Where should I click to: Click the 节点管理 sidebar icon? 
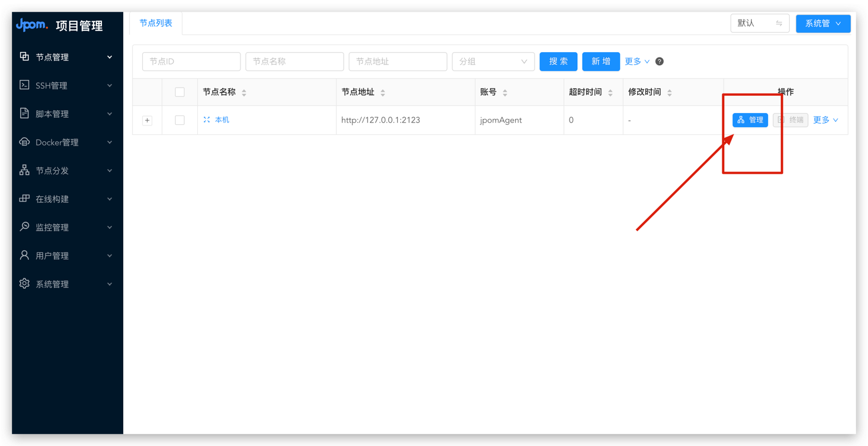point(24,57)
